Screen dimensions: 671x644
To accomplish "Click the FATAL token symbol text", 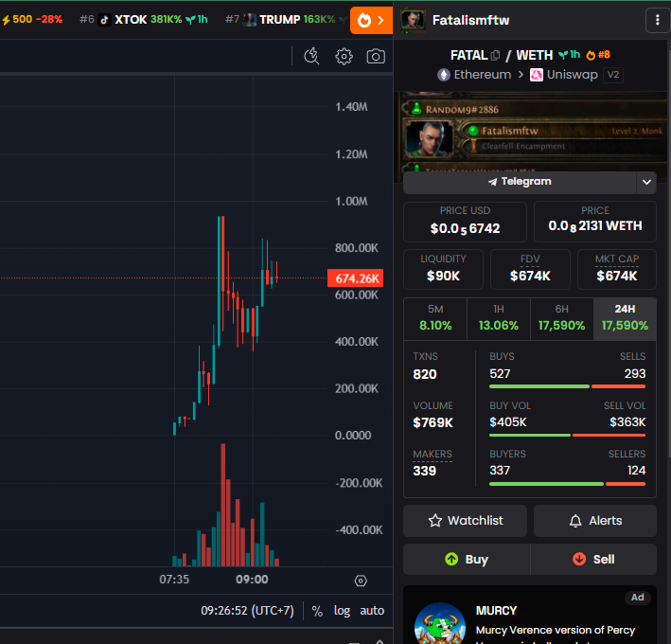I will tap(468, 55).
